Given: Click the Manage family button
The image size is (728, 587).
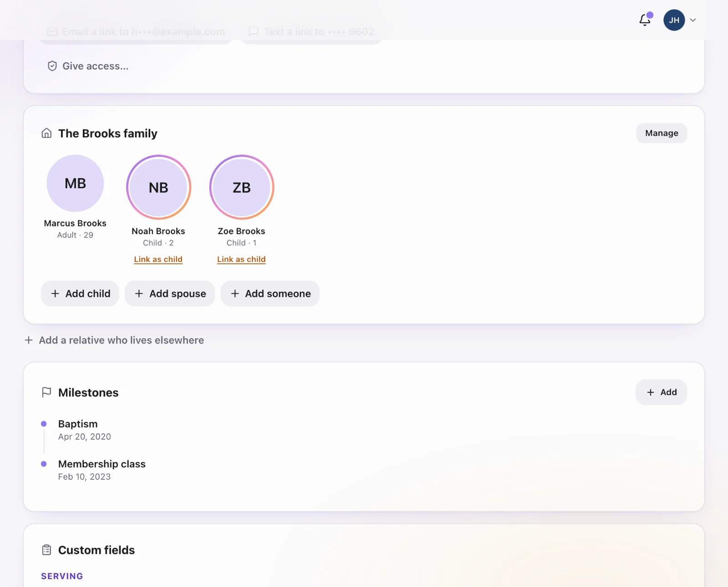Looking at the screenshot, I should coord(662,133).
